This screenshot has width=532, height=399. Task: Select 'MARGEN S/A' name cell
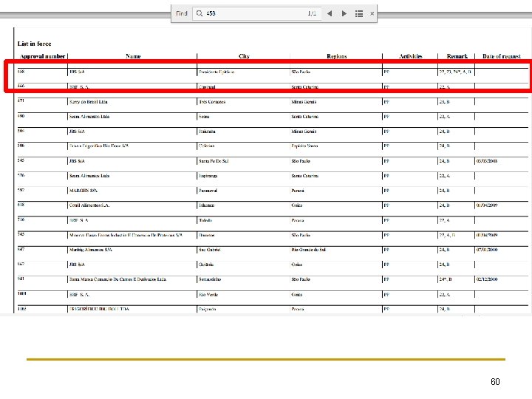(x=83, y=191)
